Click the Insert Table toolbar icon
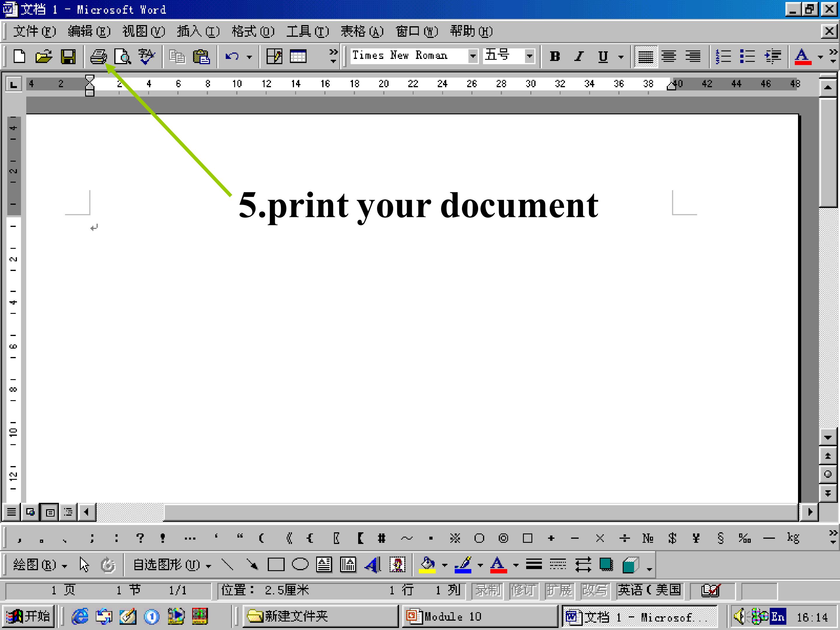This screenshot has height=630, width=840. click(298, 57)
